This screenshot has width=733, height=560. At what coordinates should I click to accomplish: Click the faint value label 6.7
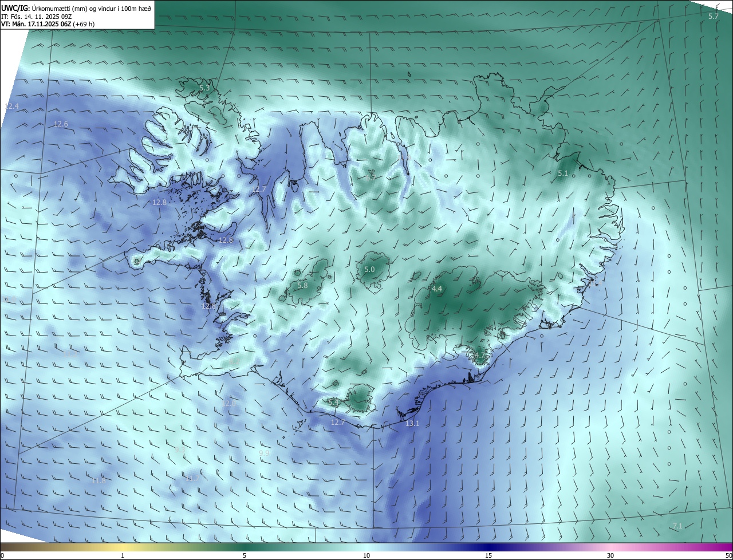(371, 178)
